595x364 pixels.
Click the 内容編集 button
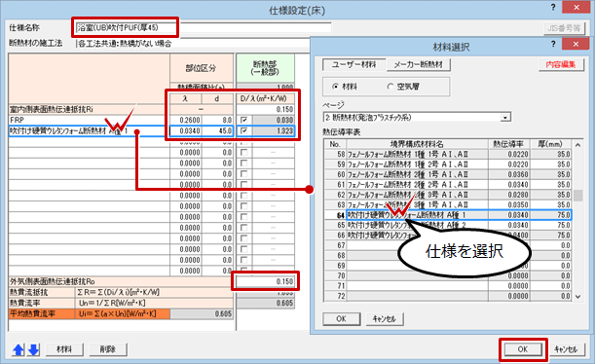561,64
